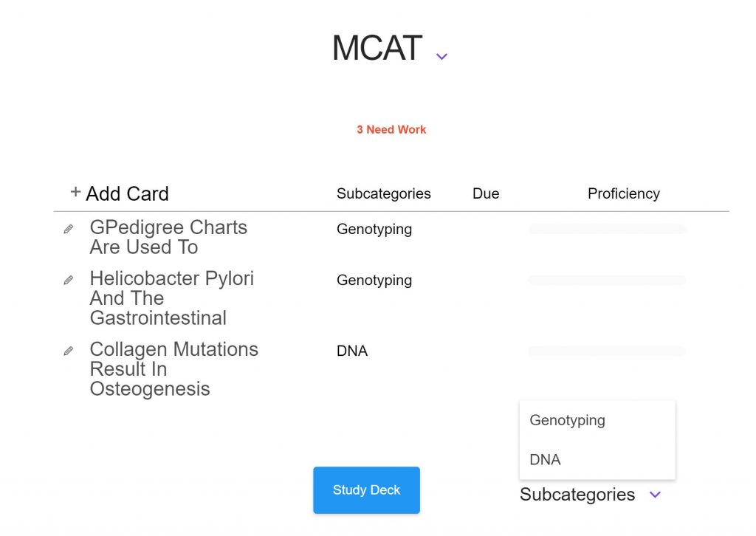The image size is (756, 536).
Task: Open the GPedigree Charts Are Used To card
Action: 168,237
